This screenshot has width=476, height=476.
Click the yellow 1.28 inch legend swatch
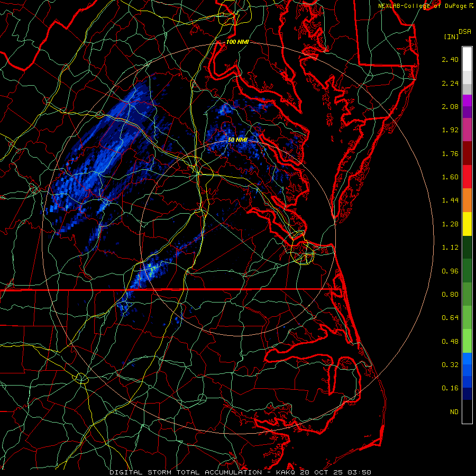click(467, 224)
